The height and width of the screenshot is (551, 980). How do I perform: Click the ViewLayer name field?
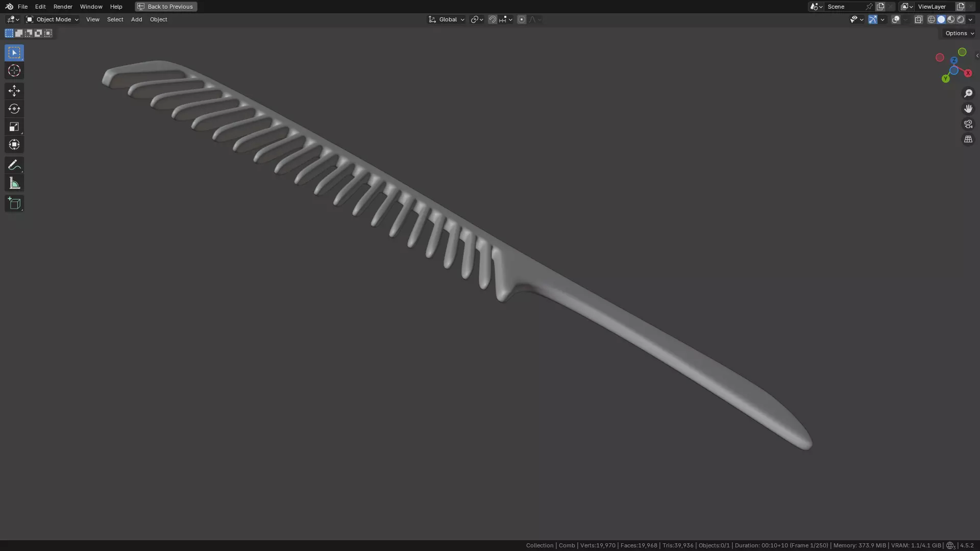pos(936,7)
